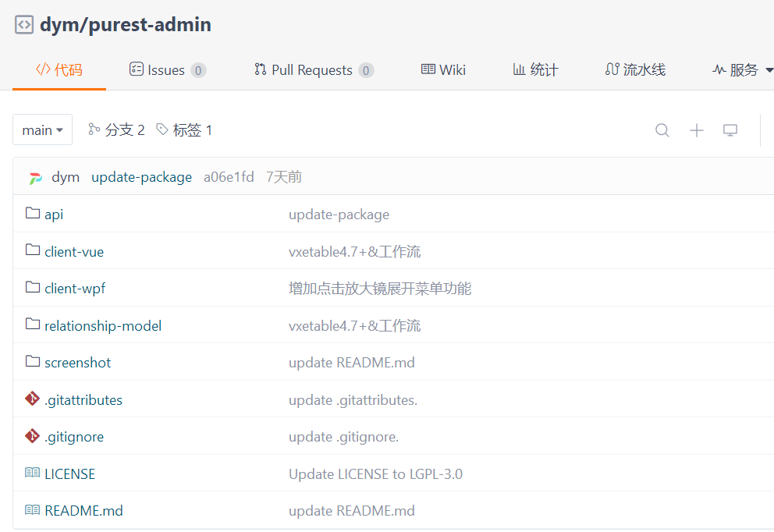Open the relationship-model folder

coord(103,326)
